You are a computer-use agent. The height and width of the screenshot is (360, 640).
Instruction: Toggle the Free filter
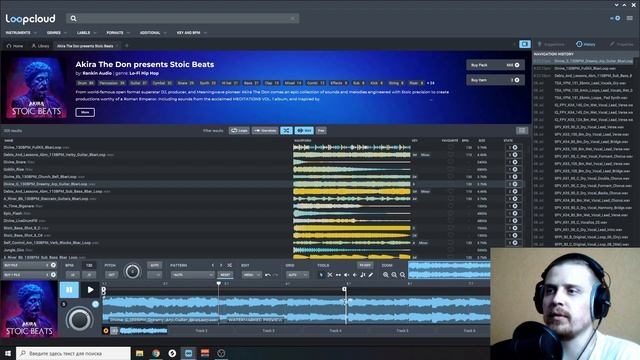(x=321, y=131)
